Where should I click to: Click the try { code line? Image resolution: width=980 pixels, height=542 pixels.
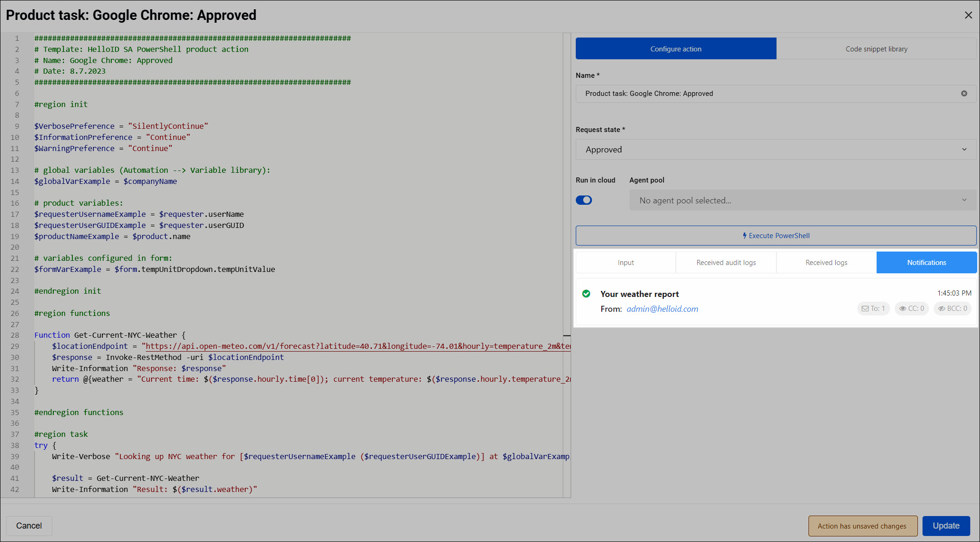pos(45,445)
